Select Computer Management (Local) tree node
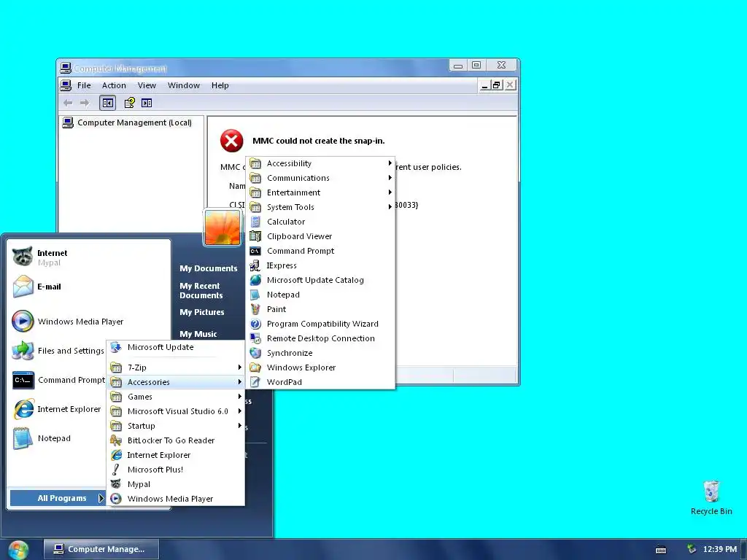Viewport: 747px width, 560px height. [127, 122]
